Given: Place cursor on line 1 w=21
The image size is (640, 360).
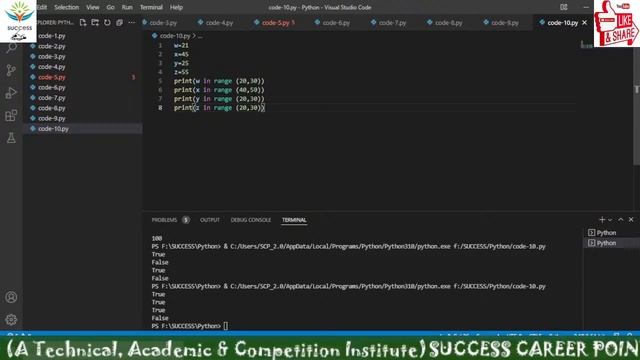Looking at the screenshot, I should click(181, 45).
